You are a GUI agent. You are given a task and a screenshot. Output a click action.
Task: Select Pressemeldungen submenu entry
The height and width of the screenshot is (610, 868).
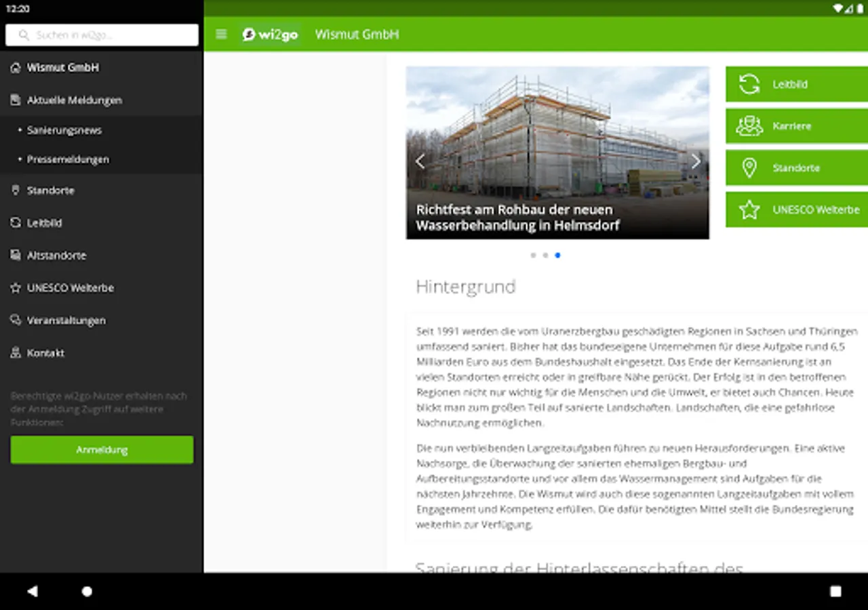pos(102,159)
